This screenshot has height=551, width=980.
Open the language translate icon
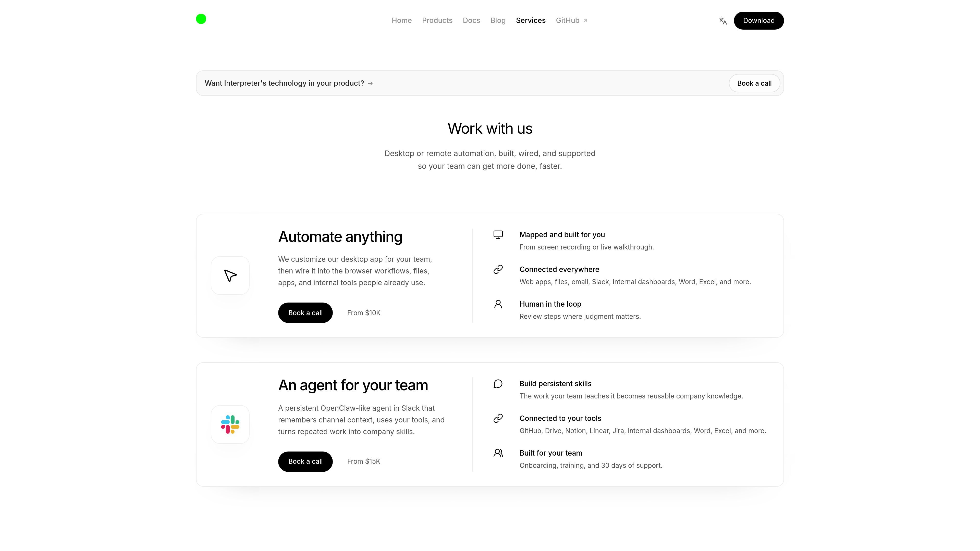click(723, 20)
